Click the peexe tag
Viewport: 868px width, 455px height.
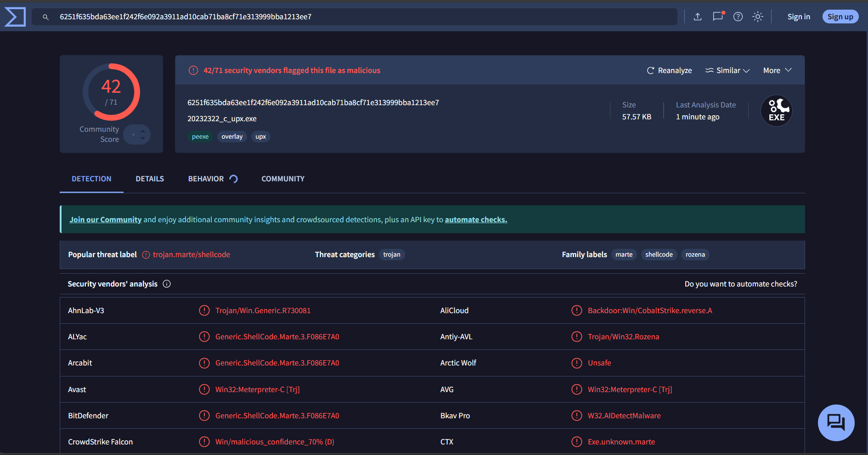200,136
